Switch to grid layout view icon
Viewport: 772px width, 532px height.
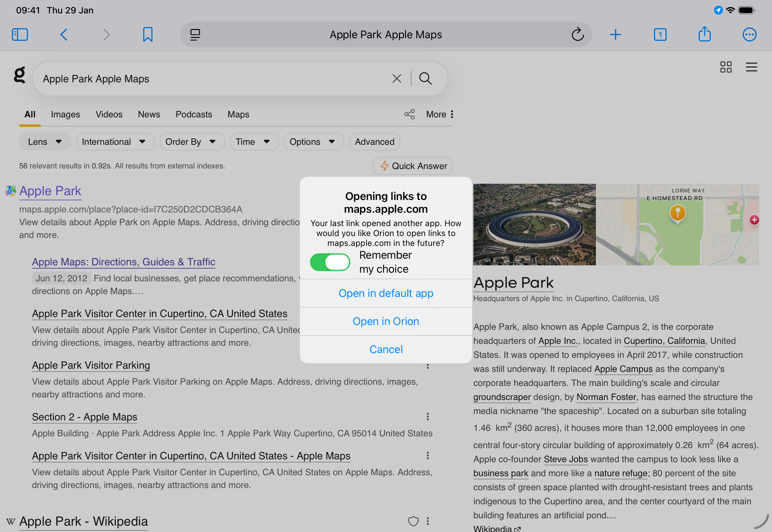click(726, 67)
